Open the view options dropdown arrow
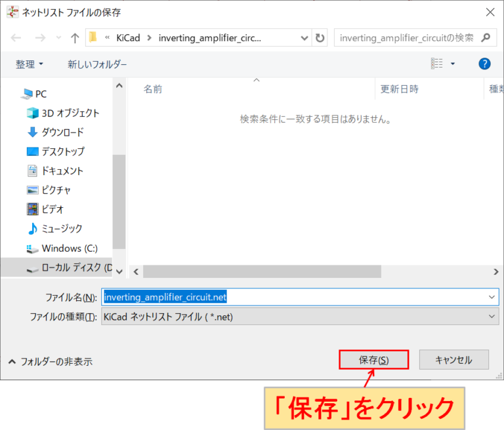This screenshot has width=504, height=430. 453,64
